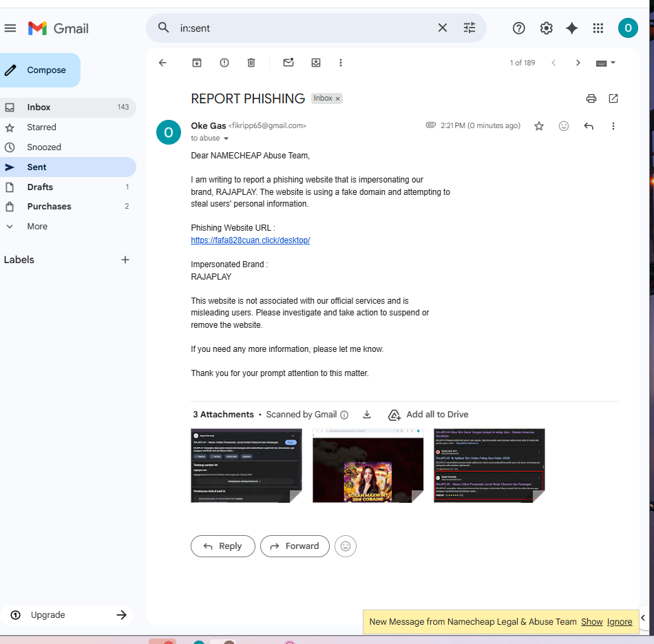
Task: Click the search magnifier icon
Action: [164, 28]
